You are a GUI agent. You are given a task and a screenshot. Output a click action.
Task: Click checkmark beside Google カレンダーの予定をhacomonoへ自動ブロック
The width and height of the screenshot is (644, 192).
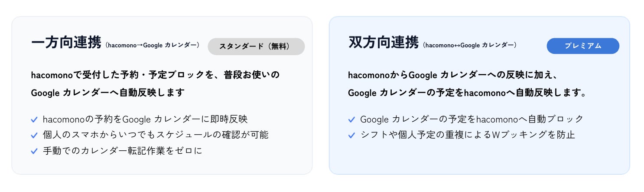351,119
